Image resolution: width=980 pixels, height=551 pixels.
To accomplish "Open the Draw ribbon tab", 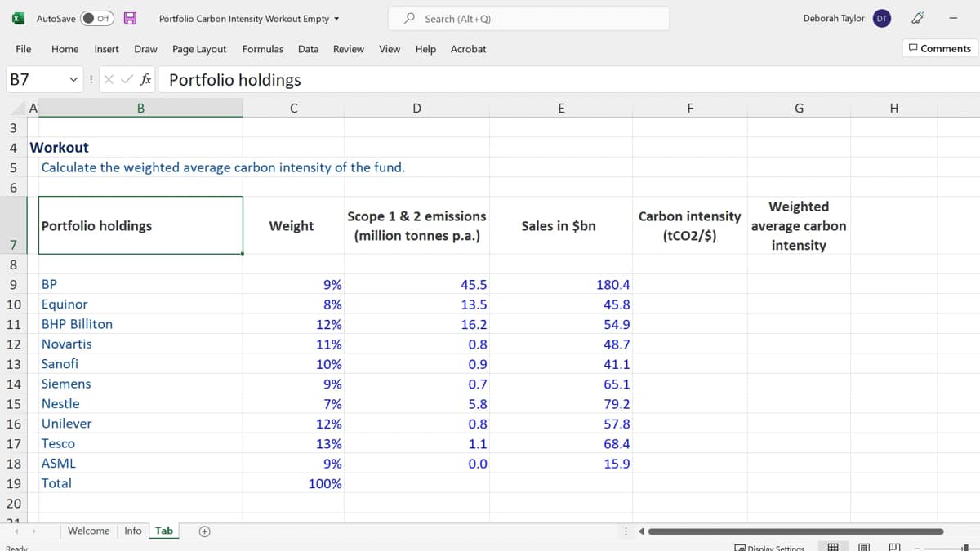I will 145,49.
